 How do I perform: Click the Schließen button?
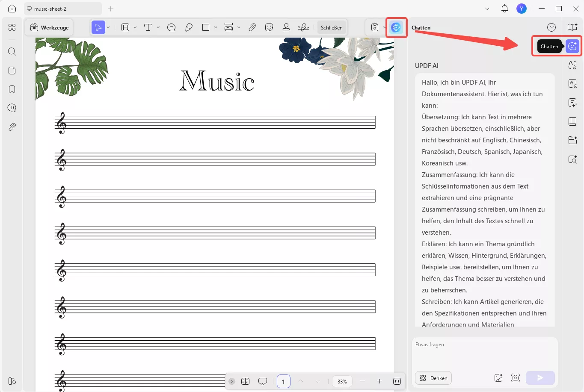pos(332,27)
